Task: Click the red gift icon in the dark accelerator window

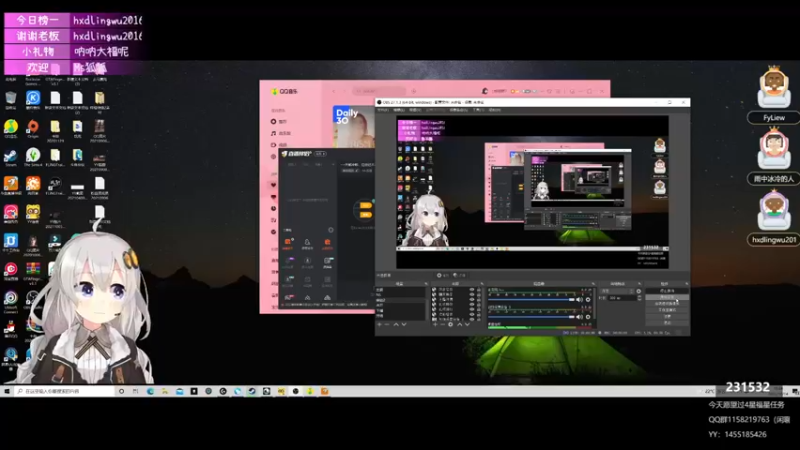Action: click(x=328, y=242)
